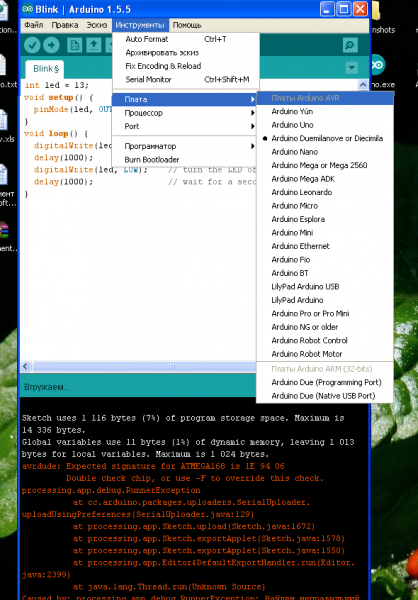Open Serial Monitor magnifier icon
Viewport: 418px width, 600px height.
[x=350, y=45]
